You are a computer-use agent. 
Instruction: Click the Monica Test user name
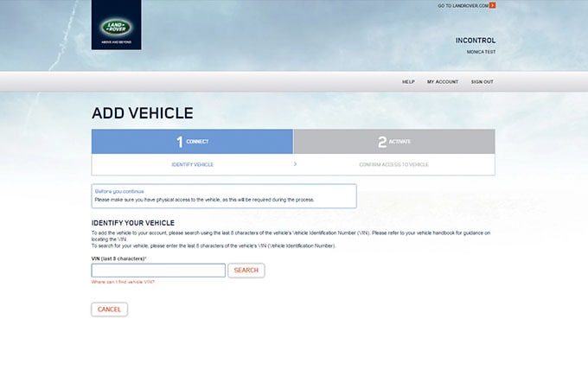pos(480,52)
